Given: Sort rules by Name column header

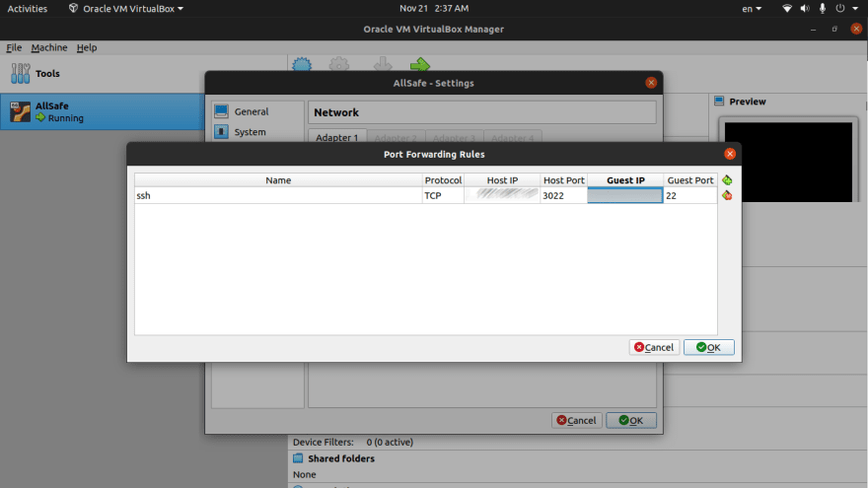Looking at the screenshot, I should (278, 180).
